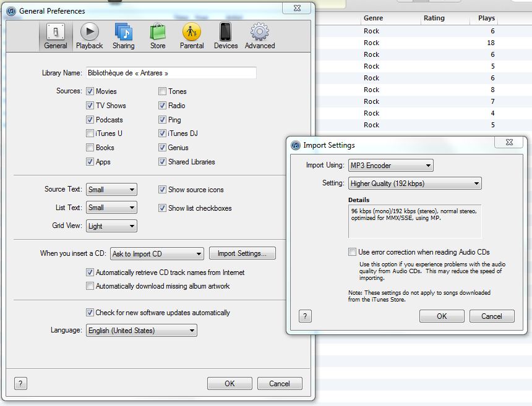The width and height of the screenshot is (532, 406).
Task: Click help button in General Preferences
Action: click(20, 383)
